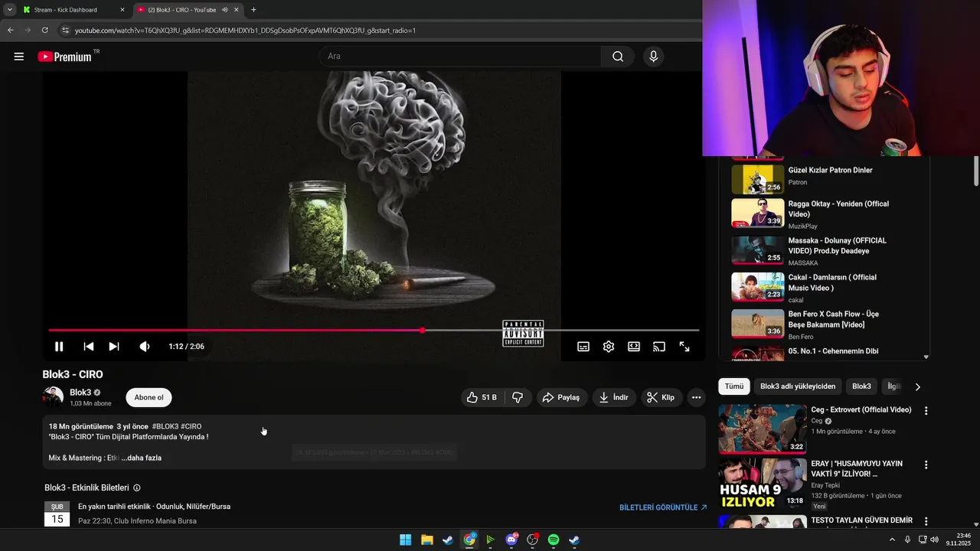
Task: Open the system tray volume icon
Action: 934,540
